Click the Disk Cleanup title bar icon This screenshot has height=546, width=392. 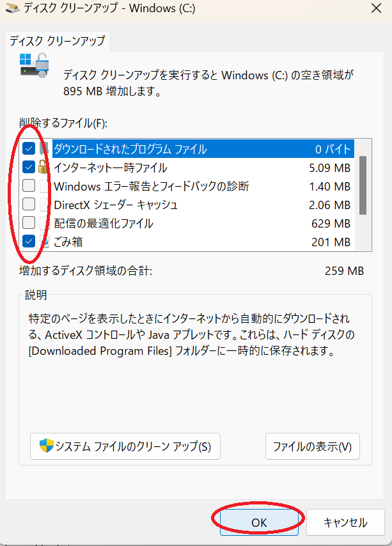pos(13,8)
